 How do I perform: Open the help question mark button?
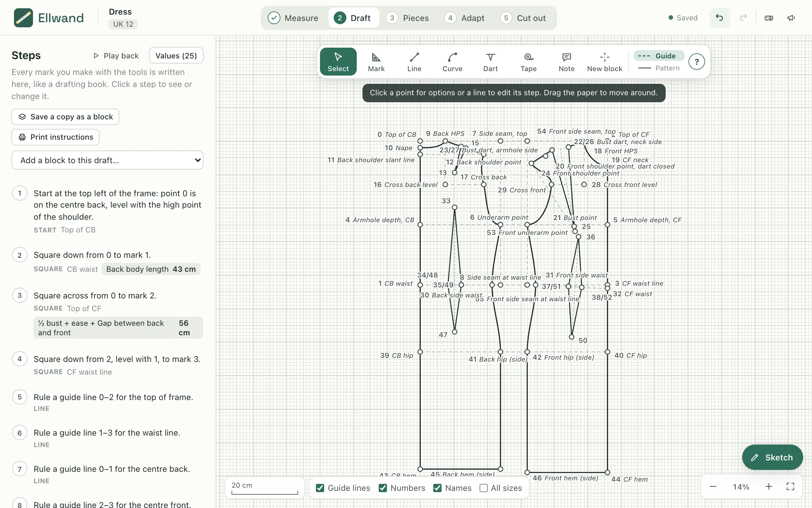pyautogui.click(x=697, y=62)
